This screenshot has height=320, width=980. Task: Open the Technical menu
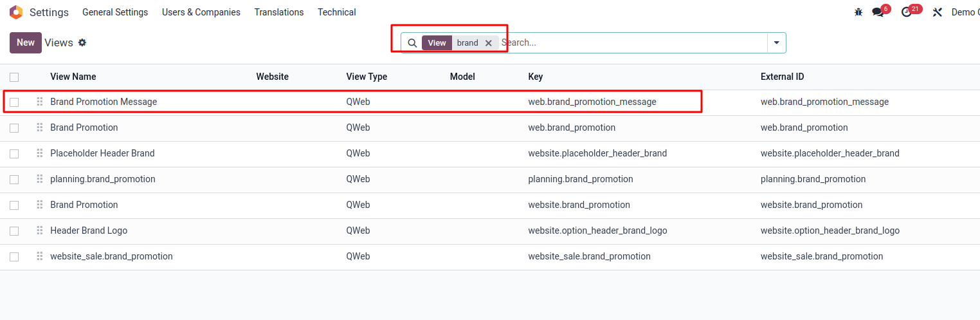(337, 12)
